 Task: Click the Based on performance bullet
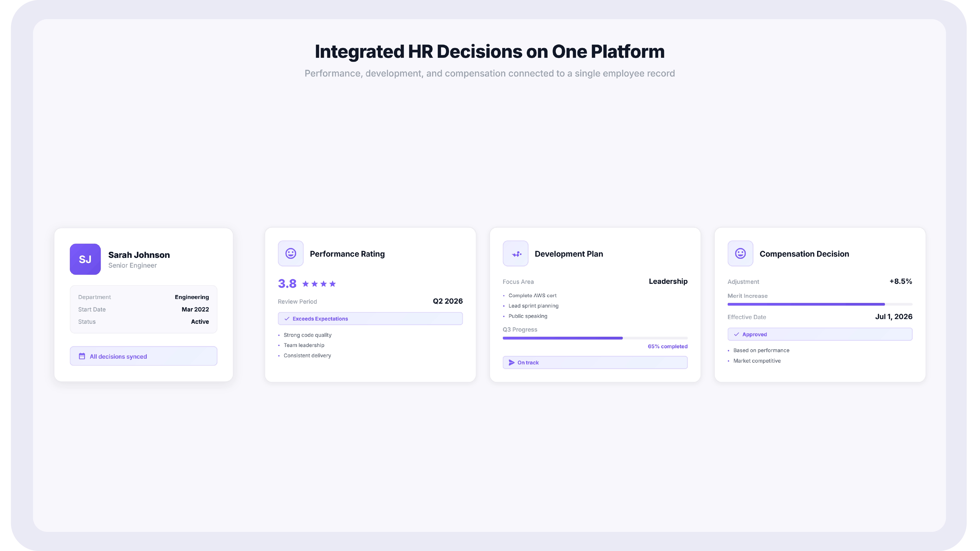tap(761, 350)
